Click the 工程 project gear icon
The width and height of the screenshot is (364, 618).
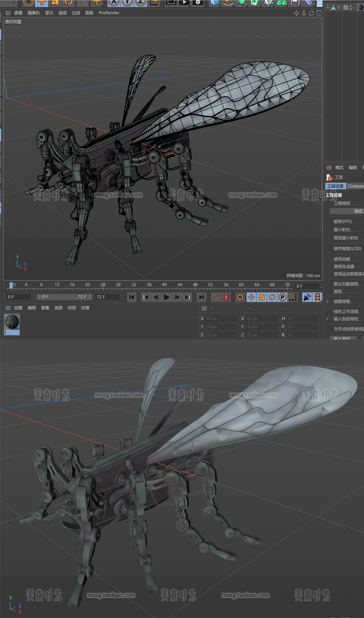click(x=330, y=177)
